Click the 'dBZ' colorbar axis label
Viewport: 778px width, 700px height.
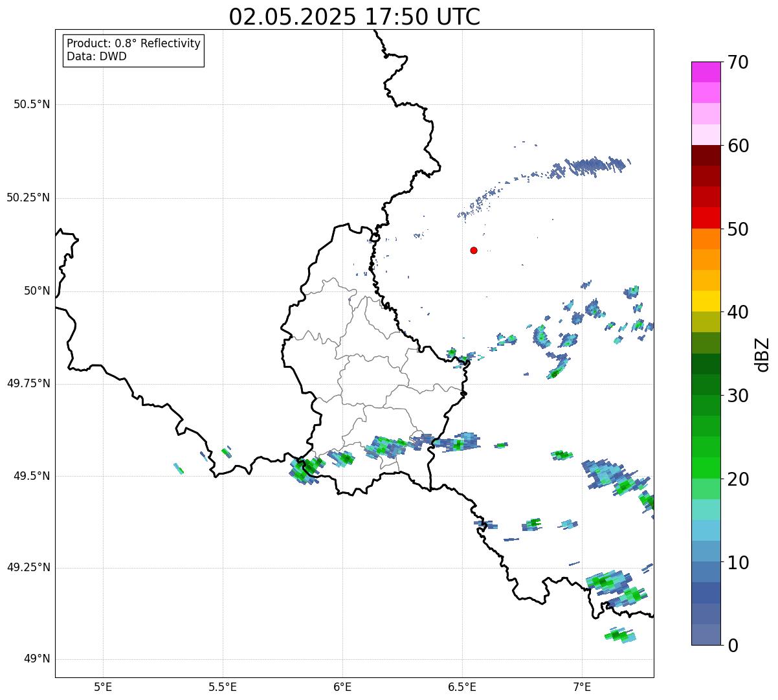(x=762, y=354)
